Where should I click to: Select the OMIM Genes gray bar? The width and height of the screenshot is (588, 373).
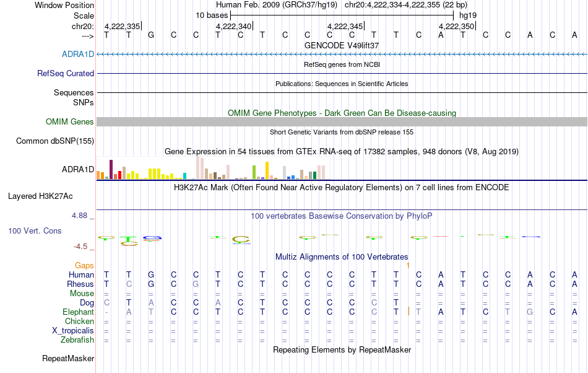pos(342,121)
